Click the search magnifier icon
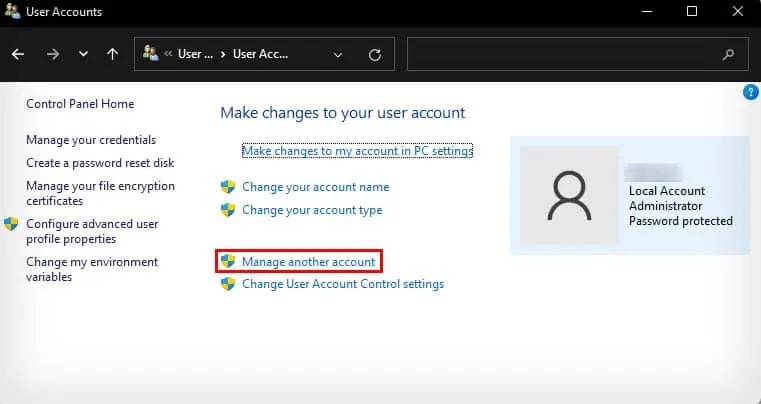The height and width of the screenshot is (404, 761). tap(728, 54)
